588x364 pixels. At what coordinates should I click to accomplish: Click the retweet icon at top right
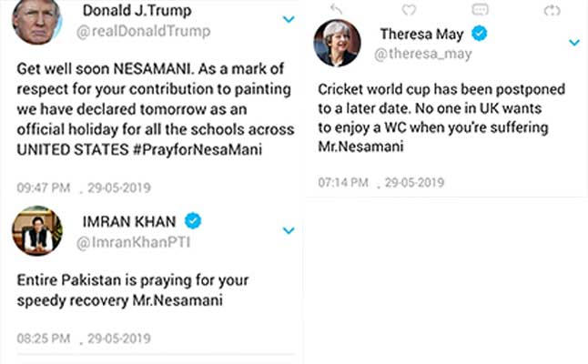tap(549, 8)
